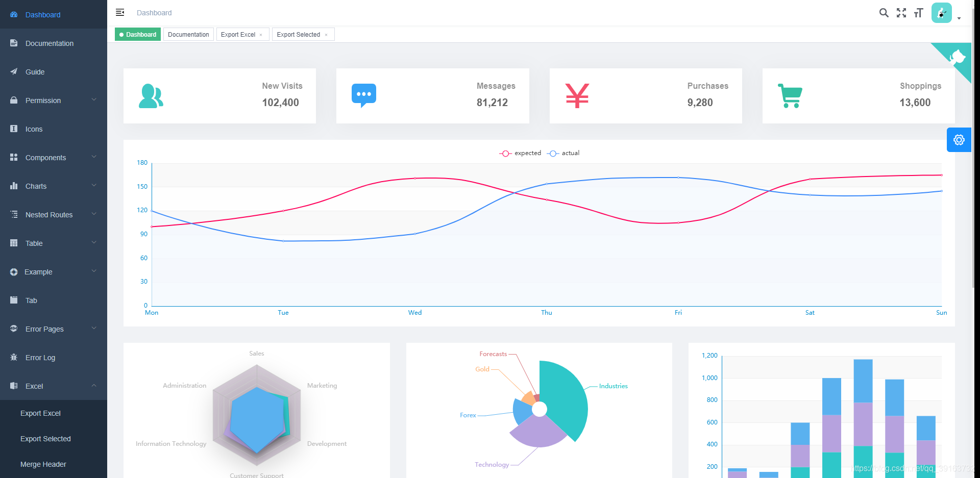
Task: Click the Messages chat bubble icon
Action: coord(364,96)
